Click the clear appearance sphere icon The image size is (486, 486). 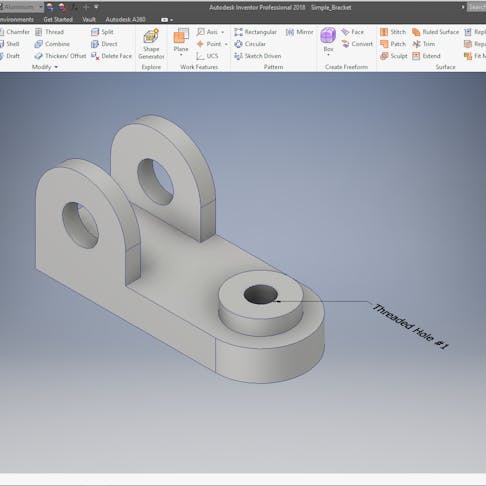pyautogui.click(x=62, y=7)
